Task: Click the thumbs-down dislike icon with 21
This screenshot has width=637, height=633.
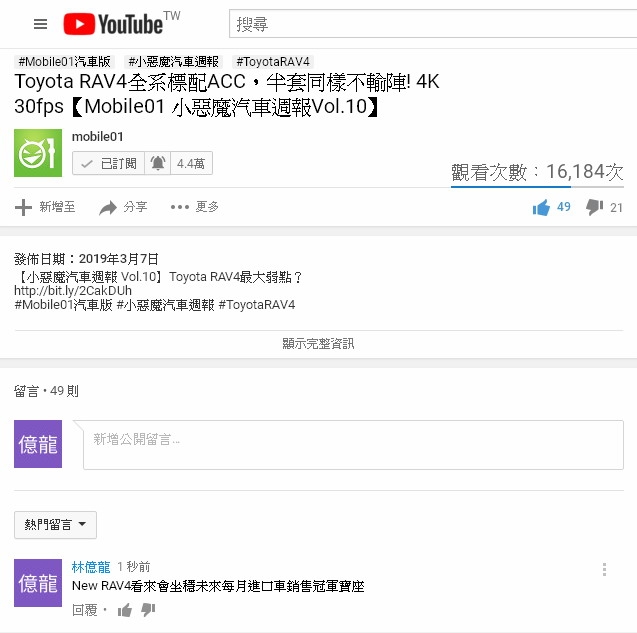Action: 594,207
